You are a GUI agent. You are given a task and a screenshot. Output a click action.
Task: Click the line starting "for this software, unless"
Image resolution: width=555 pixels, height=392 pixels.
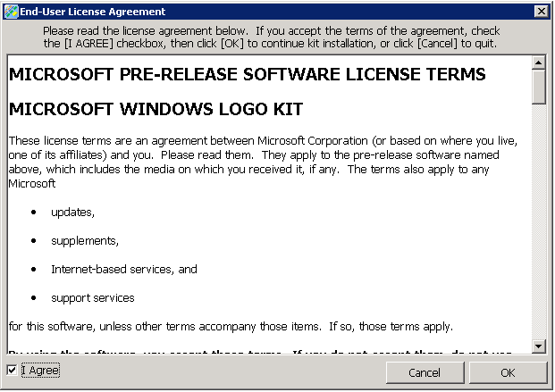[231, 325]
